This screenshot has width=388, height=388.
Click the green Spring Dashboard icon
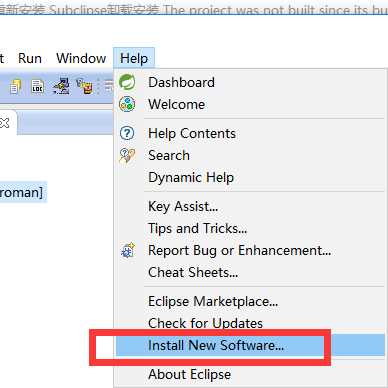[x=127, y=82]
